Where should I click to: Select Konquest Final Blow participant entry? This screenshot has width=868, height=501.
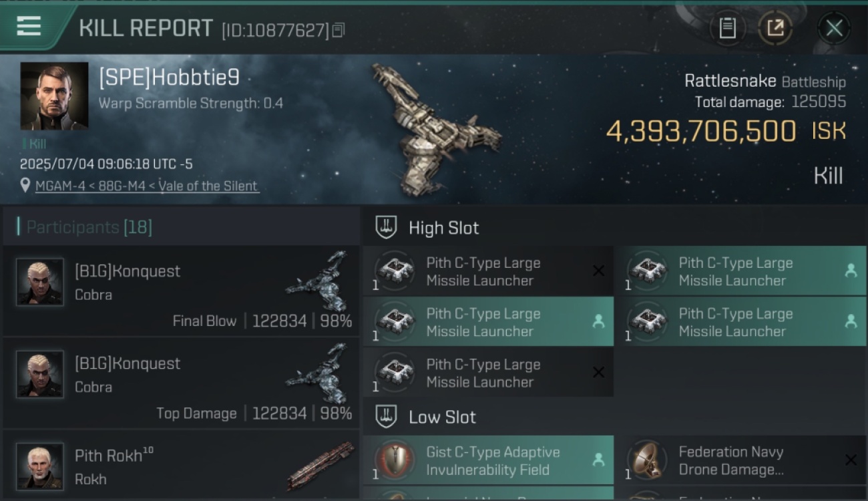coord(181,291)
